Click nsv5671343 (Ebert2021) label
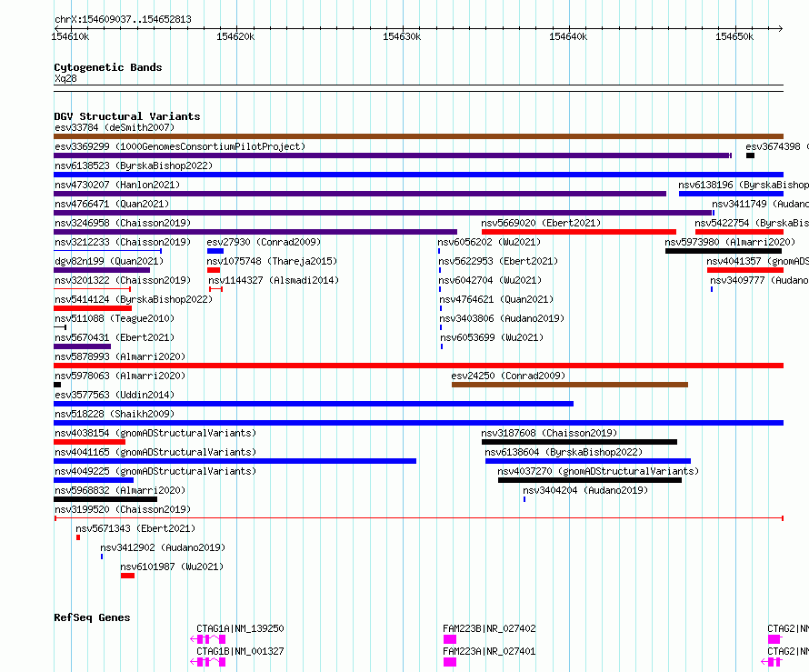 click(x=135, y=528)
